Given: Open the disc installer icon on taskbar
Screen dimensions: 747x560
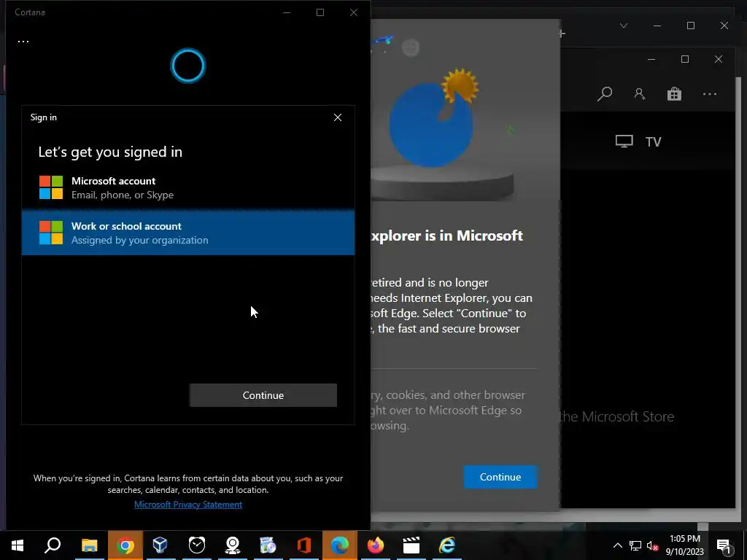Looking at the screenshot, I should pos(268,545).
